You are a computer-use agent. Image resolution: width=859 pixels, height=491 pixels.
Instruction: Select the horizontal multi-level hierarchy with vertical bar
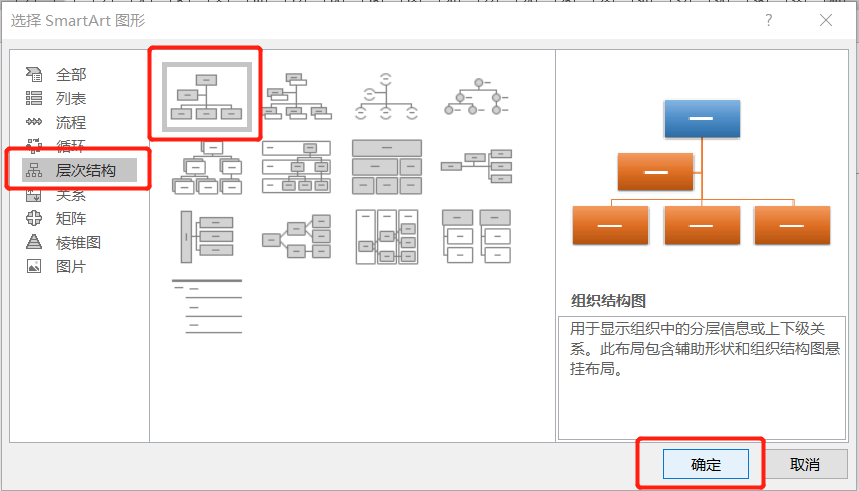(207, 237)
